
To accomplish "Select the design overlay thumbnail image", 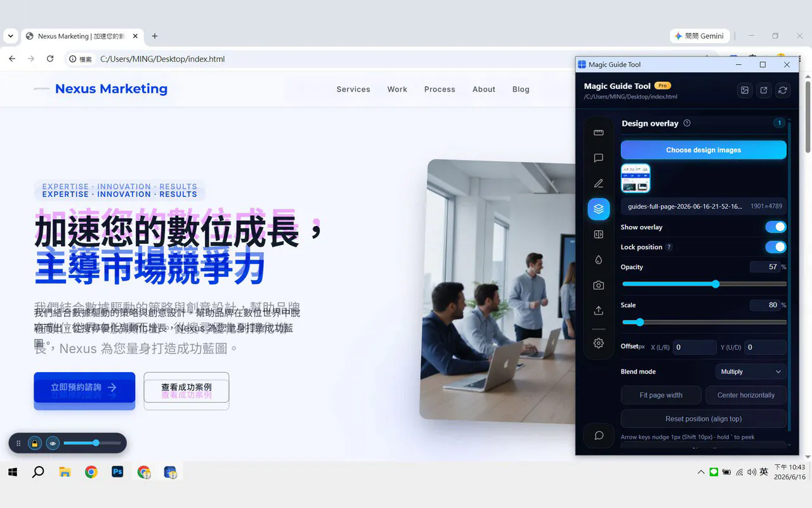I will click(636, 178).
